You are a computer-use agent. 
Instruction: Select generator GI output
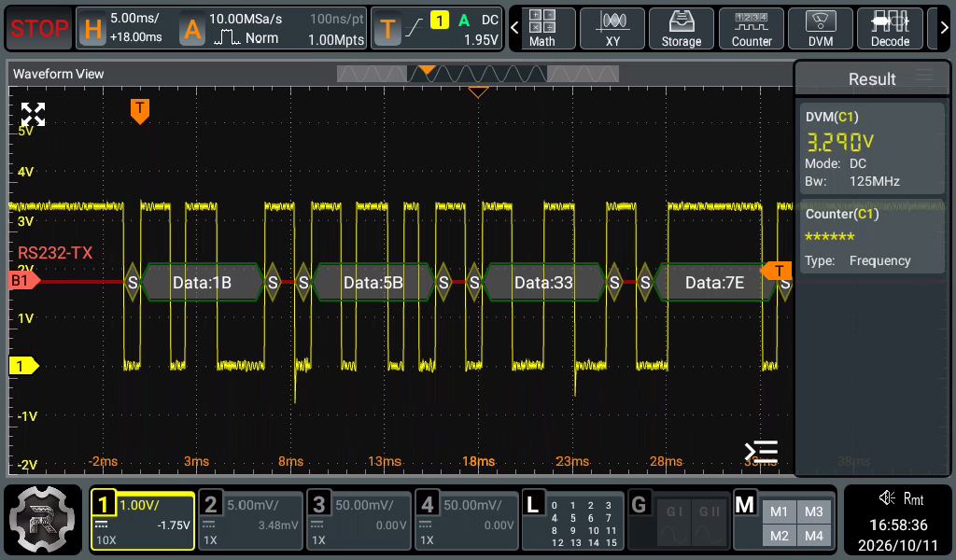click(x=674, y=523)
